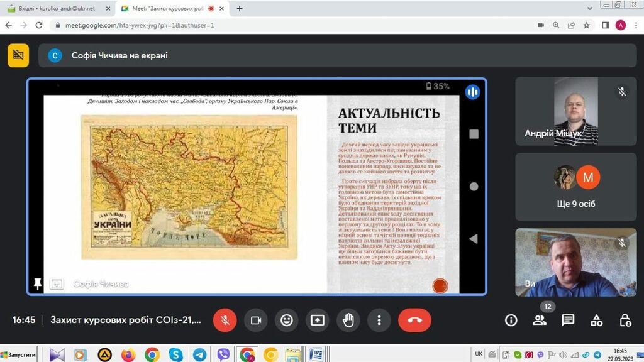Open the host controls lock icon
The width and height of the screenshot is (644, 362).
tap(625, 321)
